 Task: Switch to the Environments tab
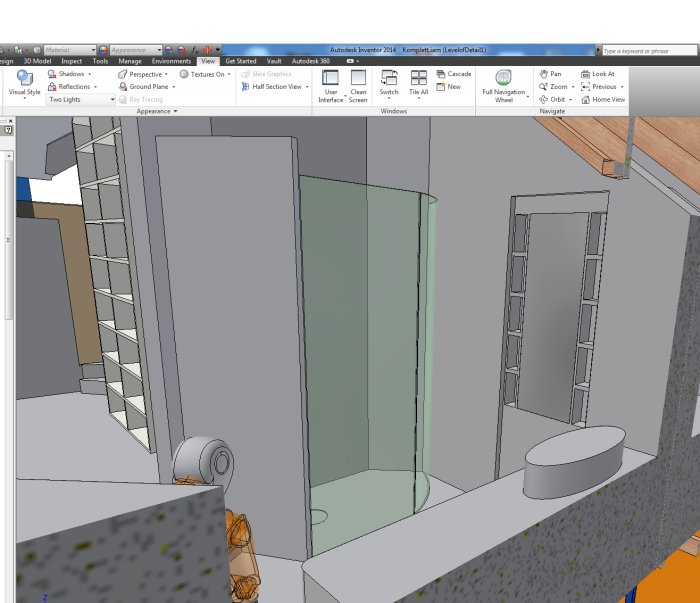coord(171,61)
